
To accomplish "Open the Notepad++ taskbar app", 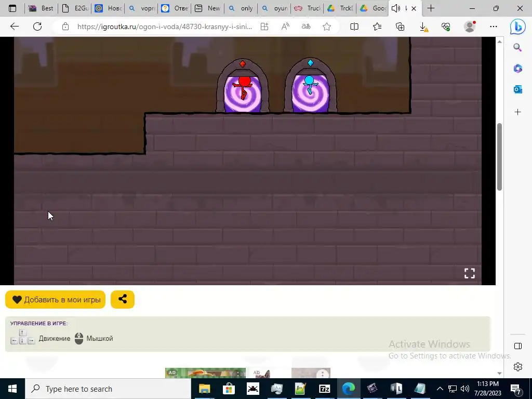I will click(300, 389).
